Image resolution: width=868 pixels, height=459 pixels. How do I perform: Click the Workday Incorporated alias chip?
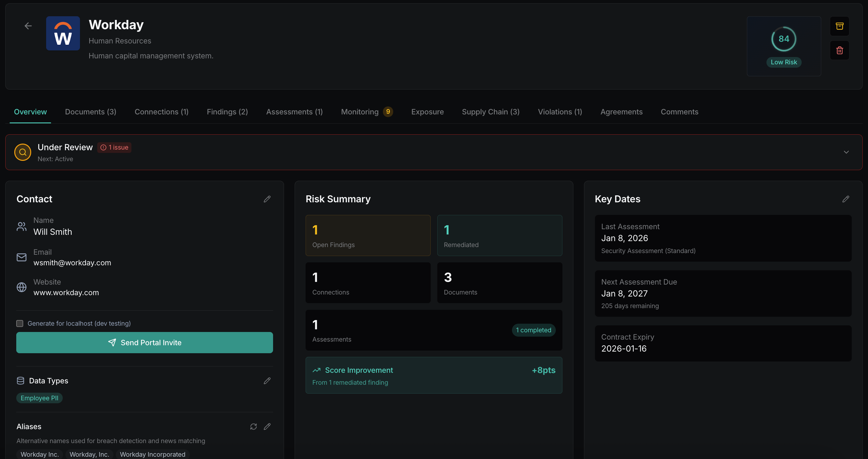pos(153,454)
